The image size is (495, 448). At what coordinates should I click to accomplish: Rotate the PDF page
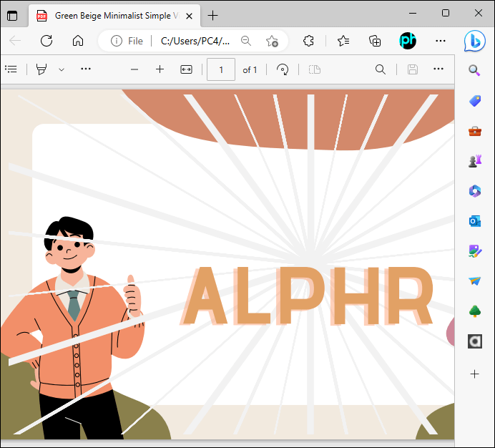[283, 69]
